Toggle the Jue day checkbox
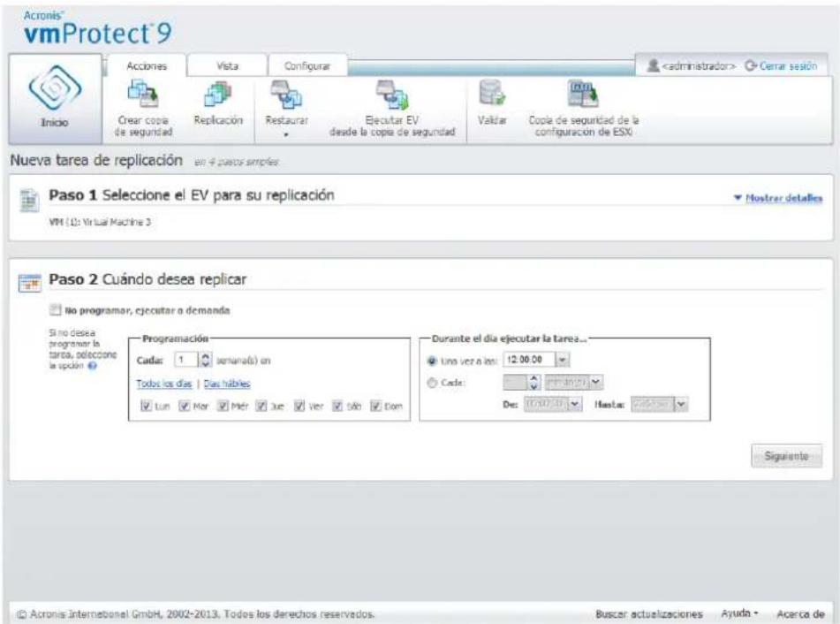This screenshot has width=840, height=624. [261, 406]
